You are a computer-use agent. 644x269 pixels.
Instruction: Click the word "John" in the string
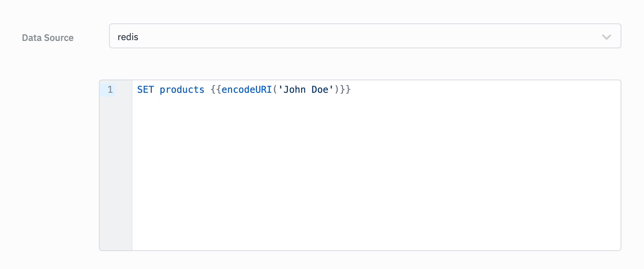pos(294,90)
